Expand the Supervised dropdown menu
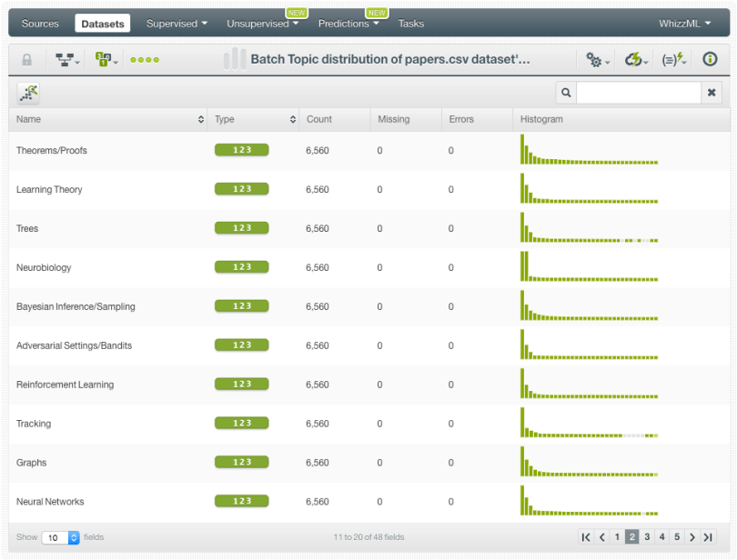This screenshot has width=737, height=560. (177, 24)
